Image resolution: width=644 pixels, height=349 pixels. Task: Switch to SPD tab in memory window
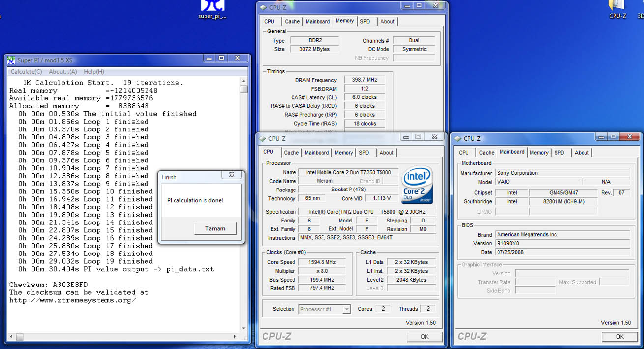(365, 21)
